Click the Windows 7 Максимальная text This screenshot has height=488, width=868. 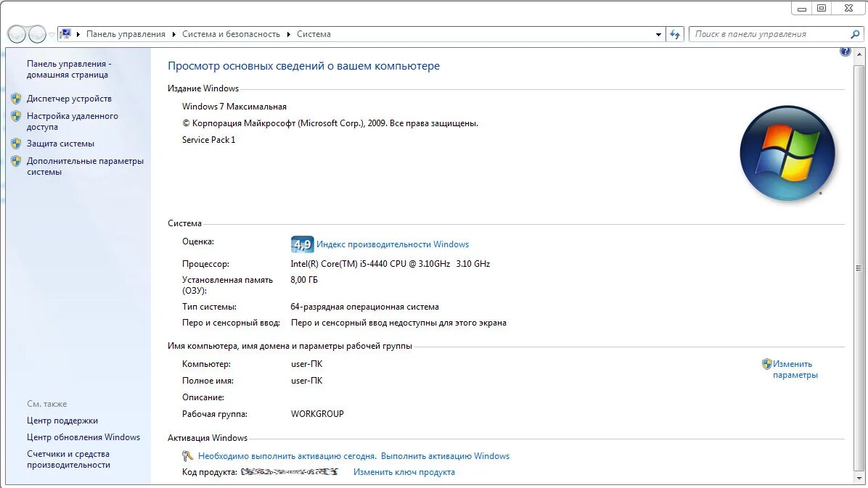point(234,107)
